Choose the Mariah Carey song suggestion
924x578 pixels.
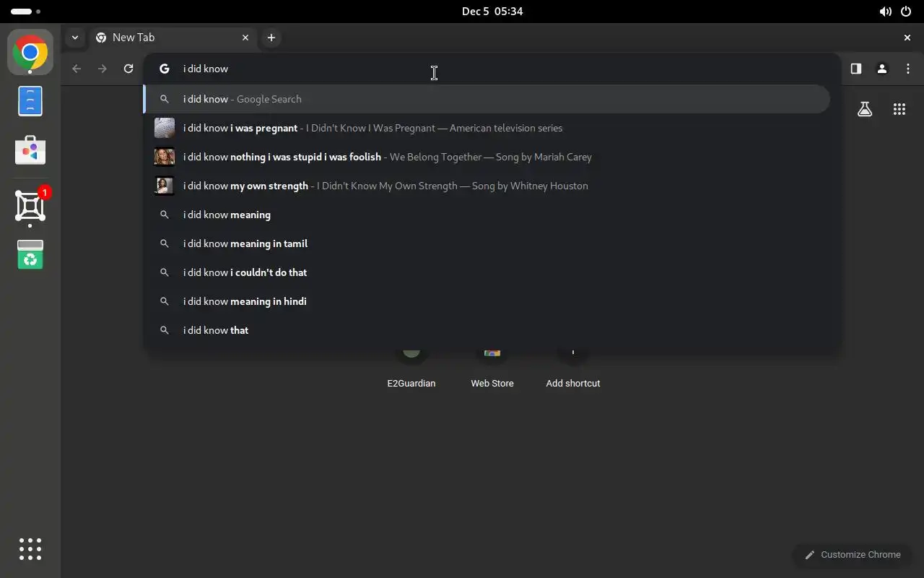(x=487, y=157)
